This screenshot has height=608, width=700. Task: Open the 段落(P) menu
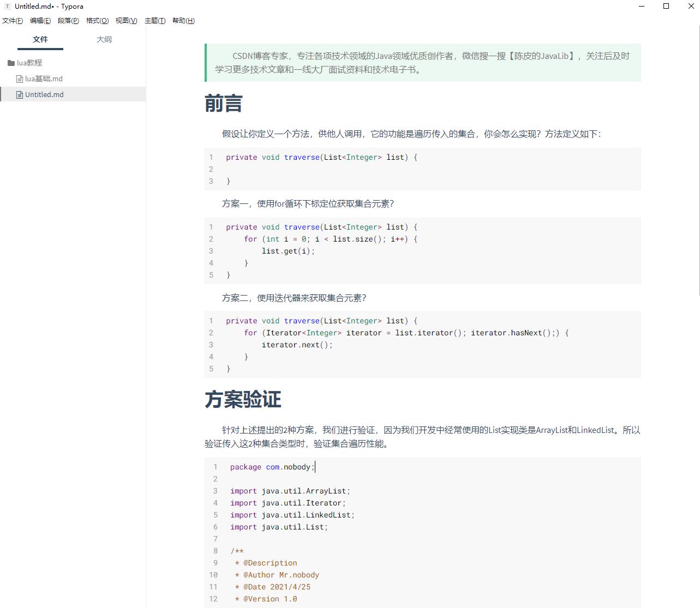[68, 21]
